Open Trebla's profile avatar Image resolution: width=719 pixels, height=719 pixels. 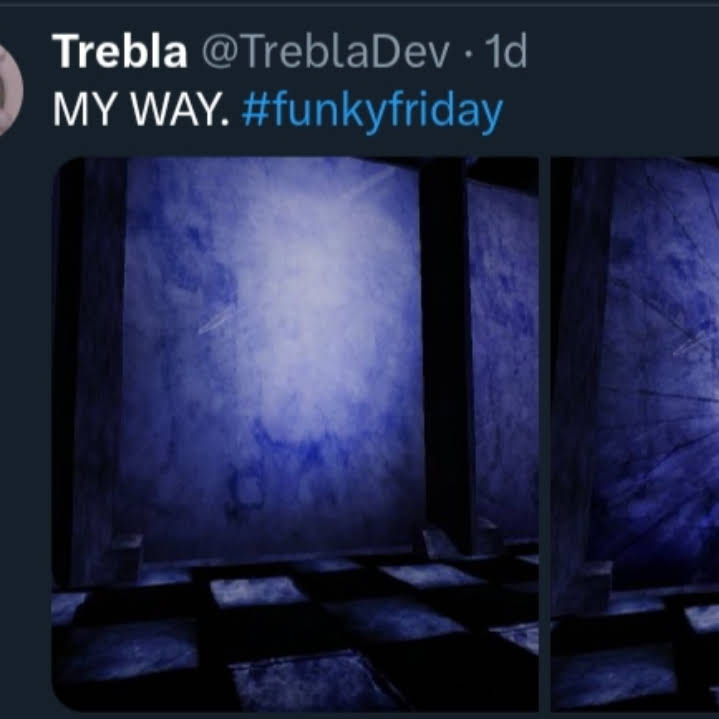10,89
